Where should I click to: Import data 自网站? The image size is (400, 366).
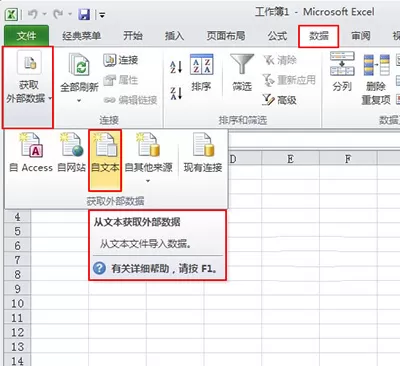[x=72, y=153]
